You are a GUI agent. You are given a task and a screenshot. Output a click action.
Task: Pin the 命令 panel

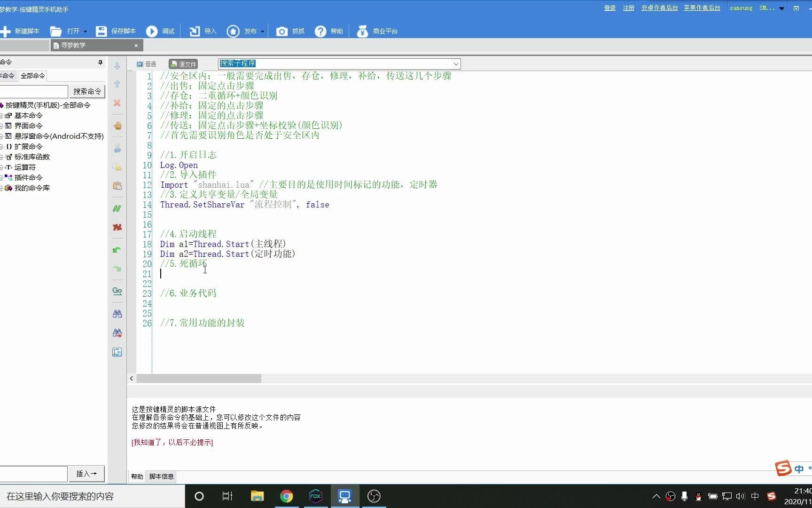click(100, 62)
